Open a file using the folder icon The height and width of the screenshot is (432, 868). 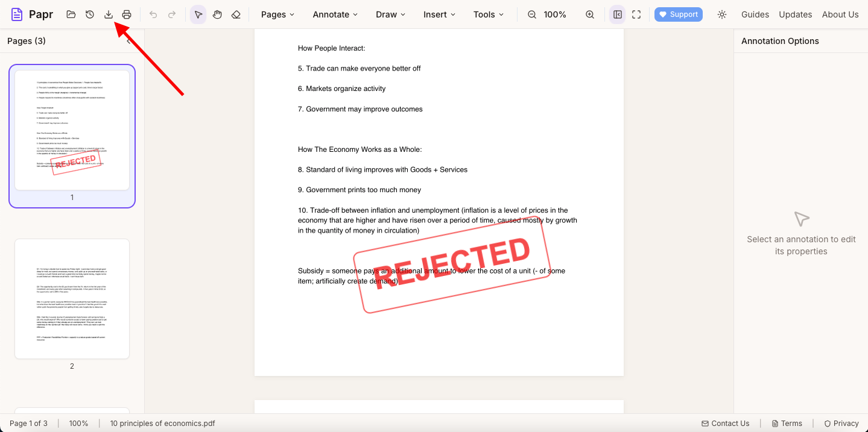(71, 14)
